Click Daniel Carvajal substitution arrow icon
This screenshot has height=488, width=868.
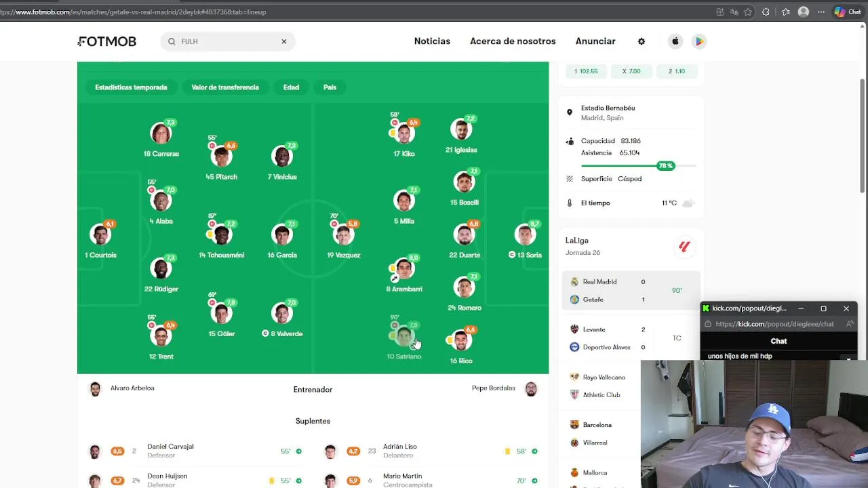298,451
